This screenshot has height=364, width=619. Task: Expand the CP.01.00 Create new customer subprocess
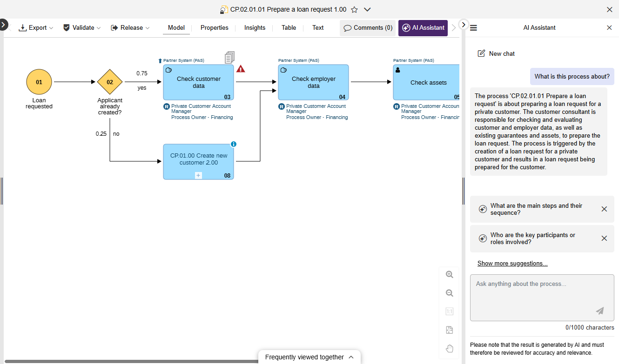pos(198,175)
